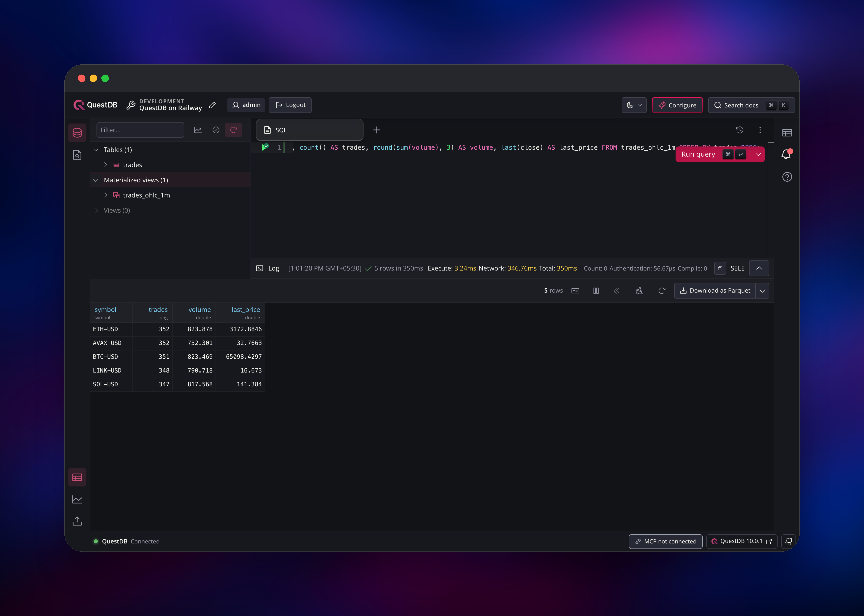Click the Search docs field

click(x=751, y=105)
